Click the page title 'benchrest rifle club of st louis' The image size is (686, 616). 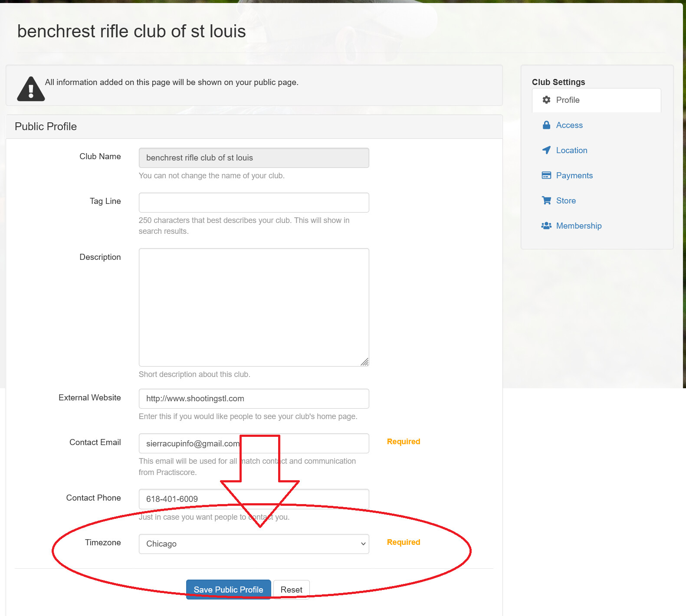(131, 31)
